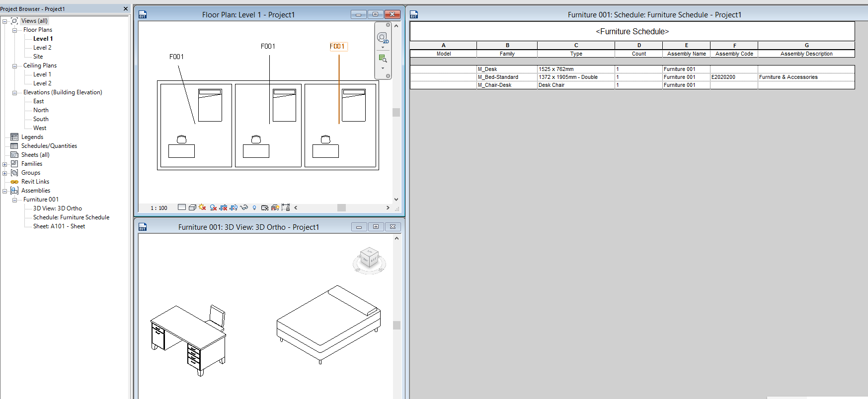Screen dimensions: 868x399
Task: Open the West elevation view
Action: point(40,128)
